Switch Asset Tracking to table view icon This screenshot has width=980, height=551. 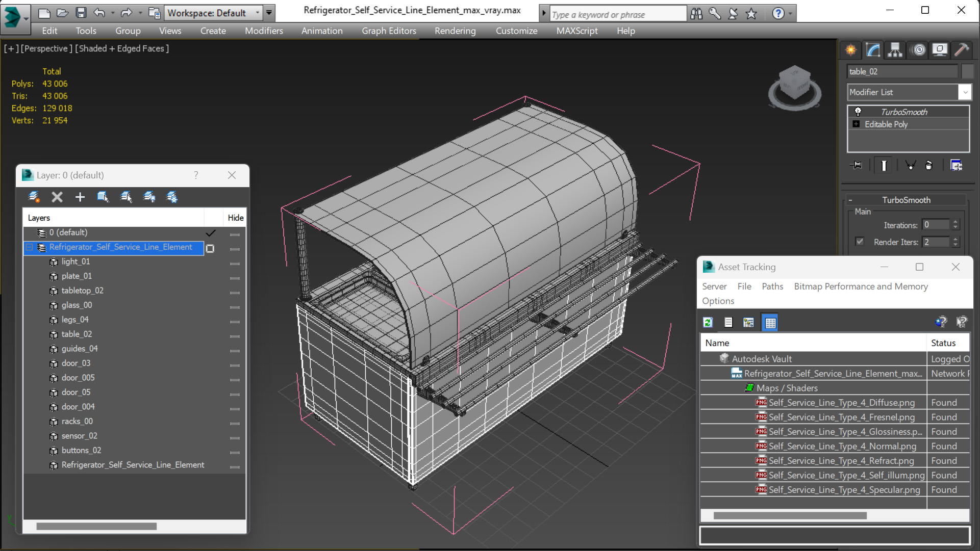(x=770, y=322)
